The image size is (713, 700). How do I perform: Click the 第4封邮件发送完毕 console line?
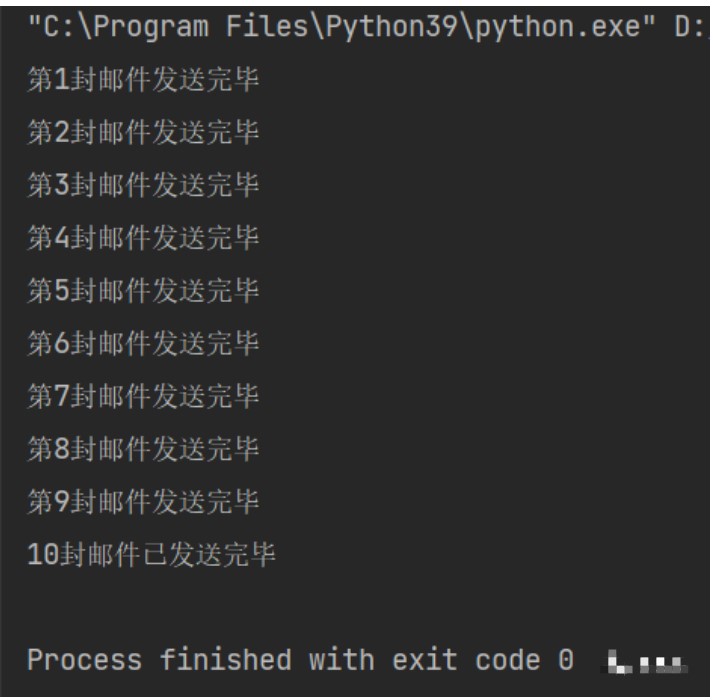click(x=143, y=237)
